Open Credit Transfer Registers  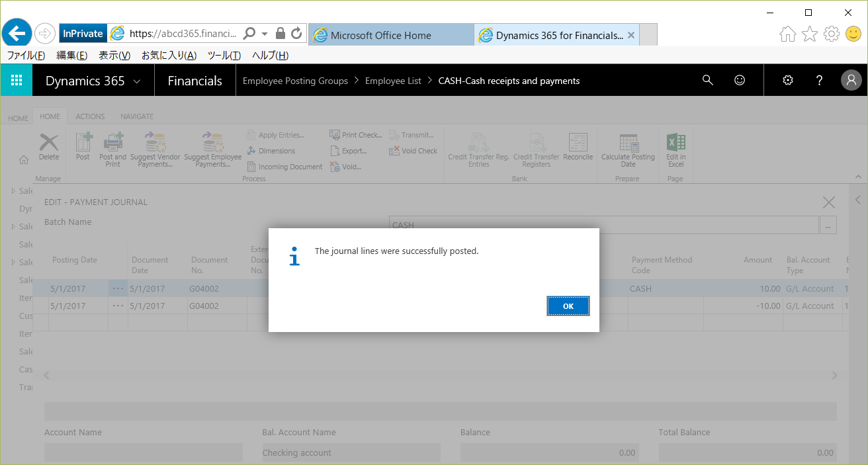(x=537, y=149)
